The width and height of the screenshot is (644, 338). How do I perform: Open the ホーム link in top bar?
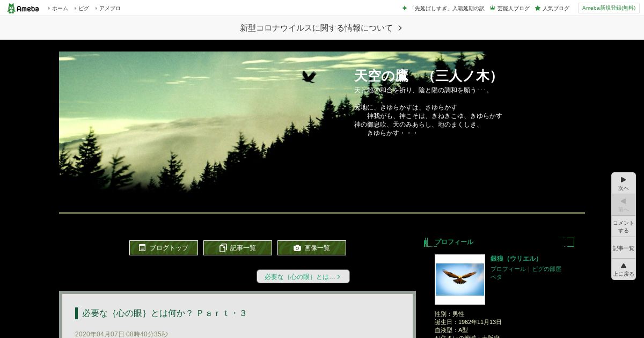[x=60, y=8]
